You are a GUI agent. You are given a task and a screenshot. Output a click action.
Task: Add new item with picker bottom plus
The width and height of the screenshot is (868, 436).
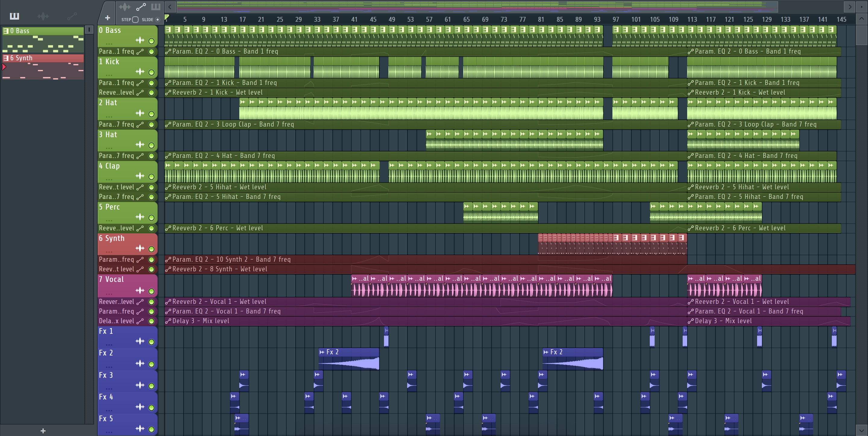43,431
